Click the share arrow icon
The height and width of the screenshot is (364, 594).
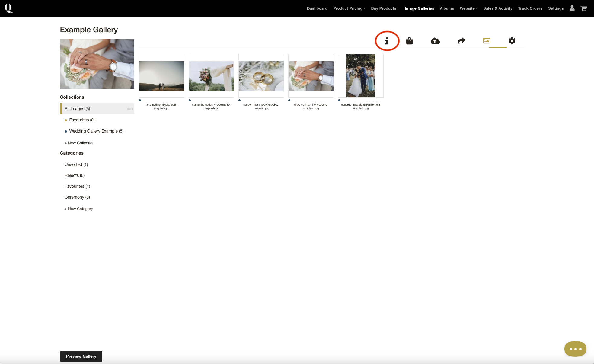(x=461, y=41)
